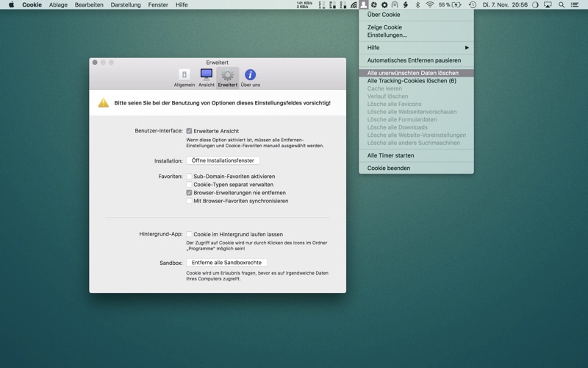Open the Über uns info tab

(x=250, y=78)
